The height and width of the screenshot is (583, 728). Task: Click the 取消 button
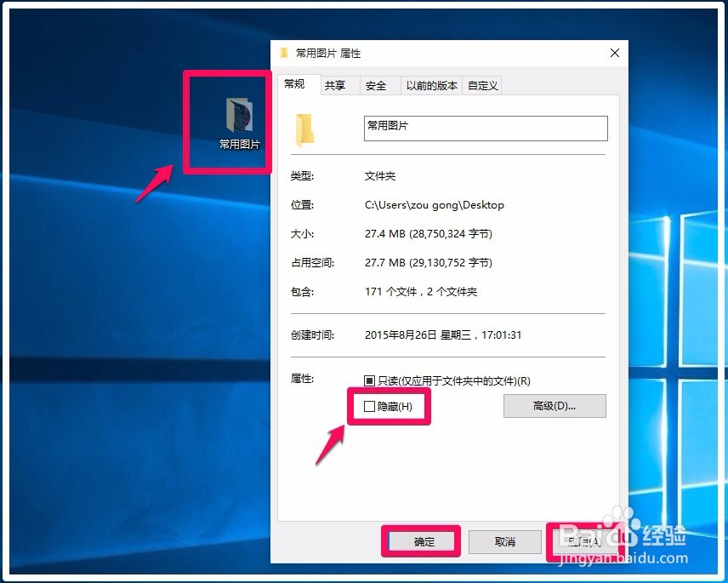point(504,541)
